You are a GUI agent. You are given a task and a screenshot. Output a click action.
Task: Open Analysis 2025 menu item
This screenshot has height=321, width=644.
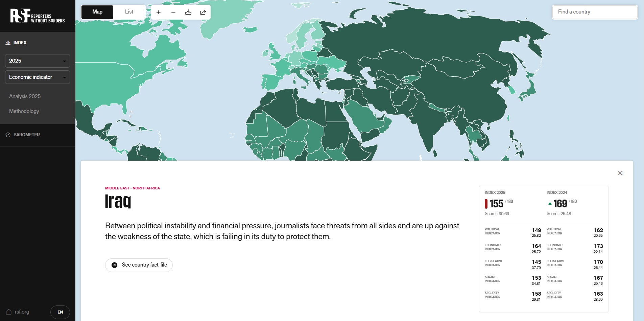click(25, 96)
